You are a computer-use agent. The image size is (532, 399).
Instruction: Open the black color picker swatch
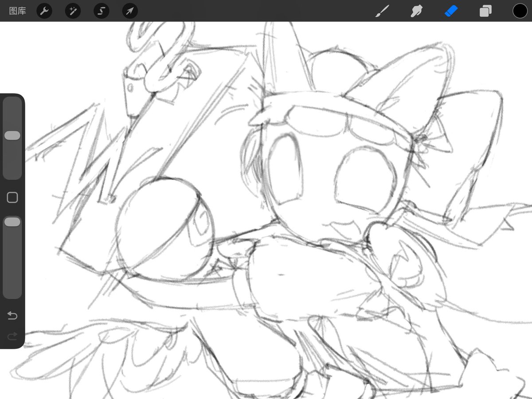coord(520,11)
